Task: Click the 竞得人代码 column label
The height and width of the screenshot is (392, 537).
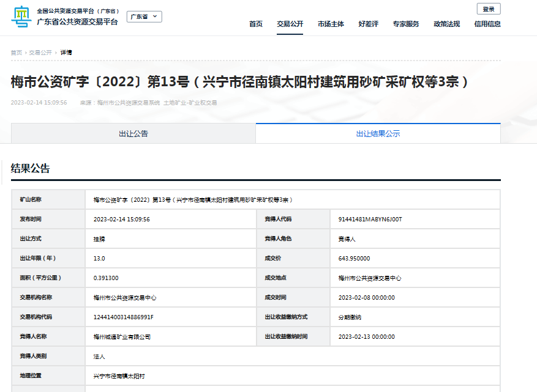Action: (278, 219)
